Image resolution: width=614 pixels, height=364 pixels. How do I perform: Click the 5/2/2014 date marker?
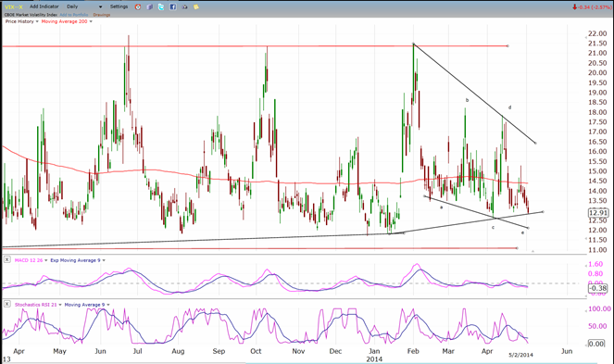[520, 355]
